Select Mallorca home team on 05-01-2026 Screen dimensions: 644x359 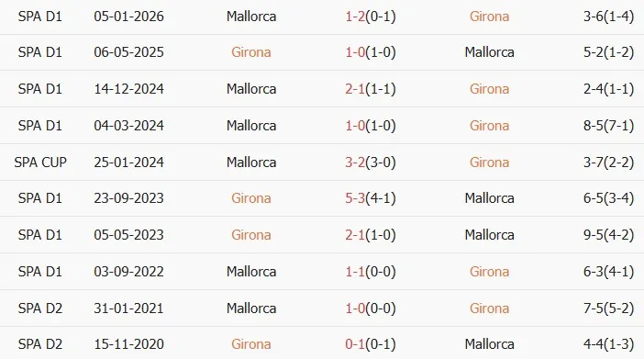[251, 17]
